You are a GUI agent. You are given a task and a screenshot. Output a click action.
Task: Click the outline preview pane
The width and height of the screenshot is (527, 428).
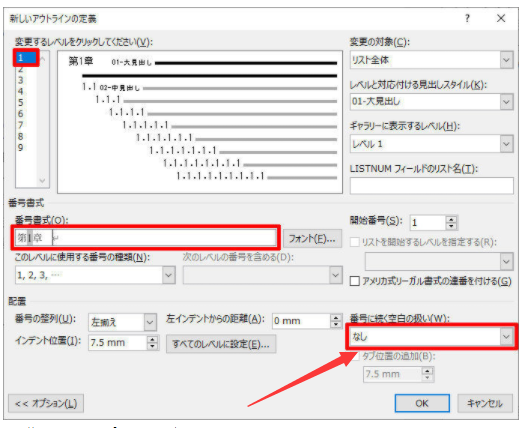[x=200, y=122]
